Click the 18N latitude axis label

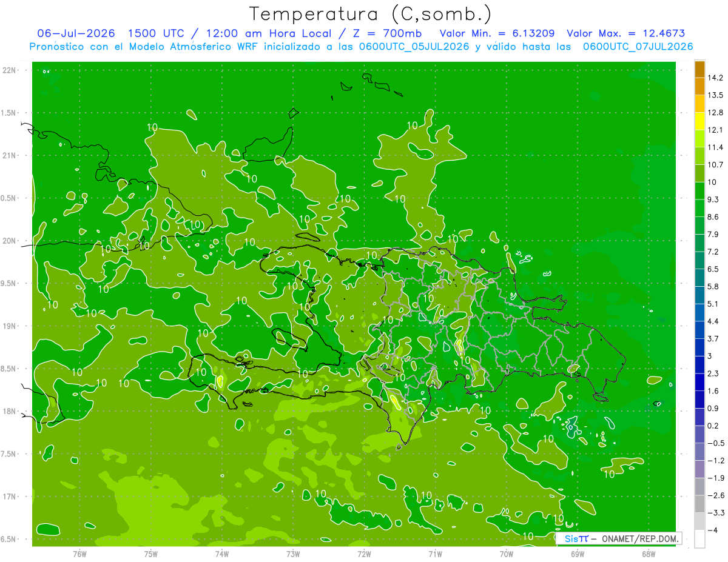pyautogui.click(x=9, y=411)
